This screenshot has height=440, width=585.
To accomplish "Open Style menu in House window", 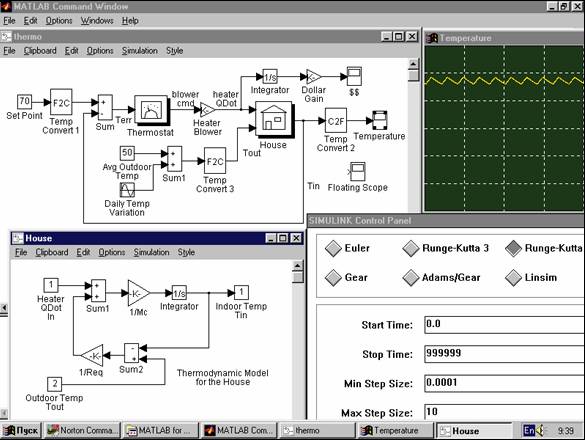I will point(186,253).
